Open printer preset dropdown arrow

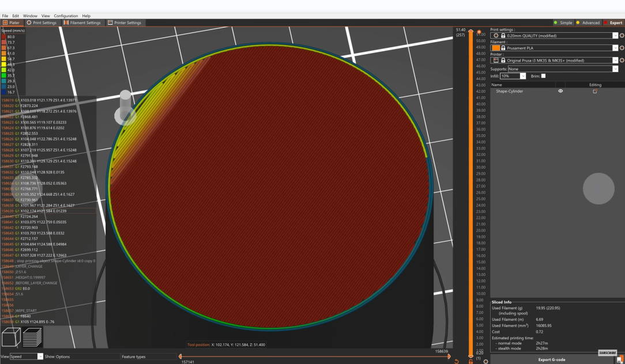point(615,60)
